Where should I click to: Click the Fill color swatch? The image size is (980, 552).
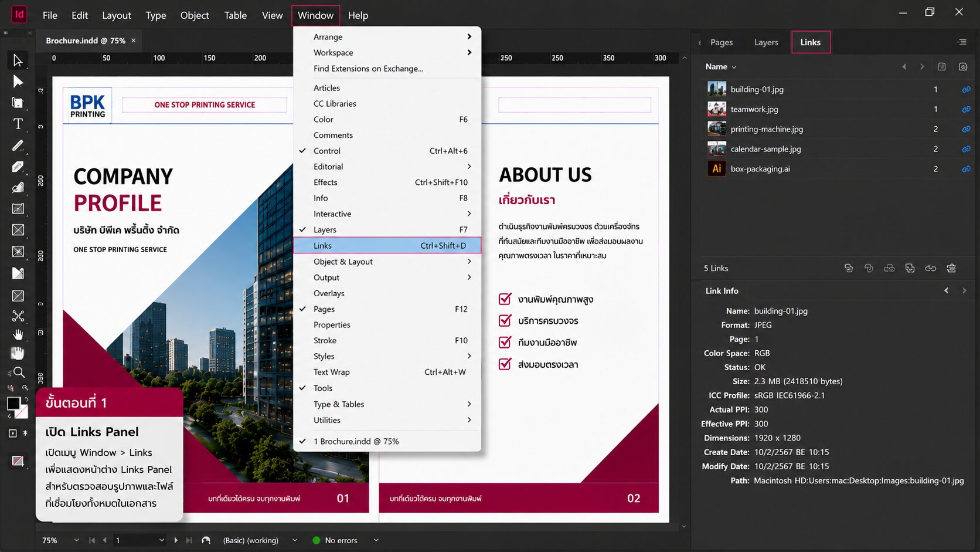pyautogui.click(x=13, y=403)
